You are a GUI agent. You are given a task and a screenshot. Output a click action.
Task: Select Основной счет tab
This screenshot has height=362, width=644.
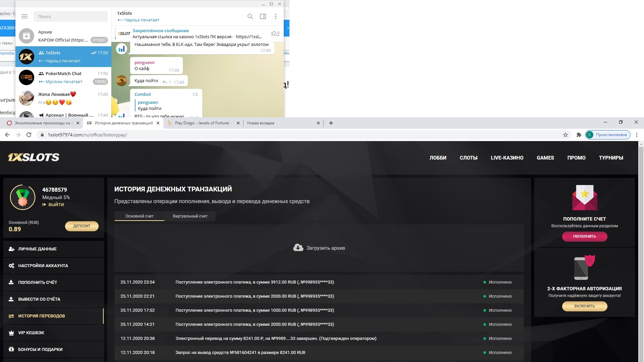[x=139, y=216]
